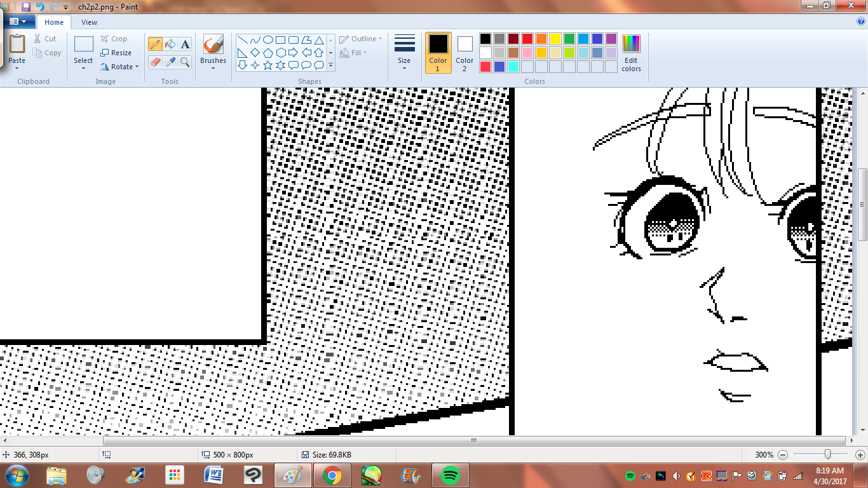Viewport: 868px width, 488px height.
Task: Select the Pencil tool
Action: (155, 44)
